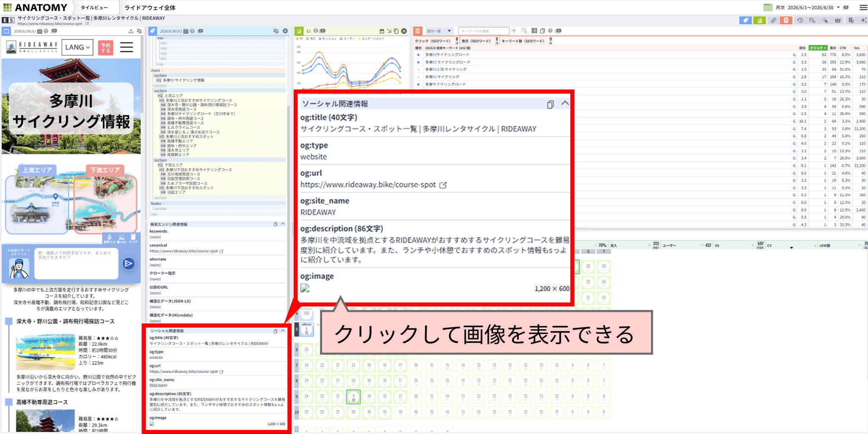The image size is (868, 434).
Task: Copy the 検索エンジン関連情報 section
Action: pyautogui.click(x=275, y=224)
